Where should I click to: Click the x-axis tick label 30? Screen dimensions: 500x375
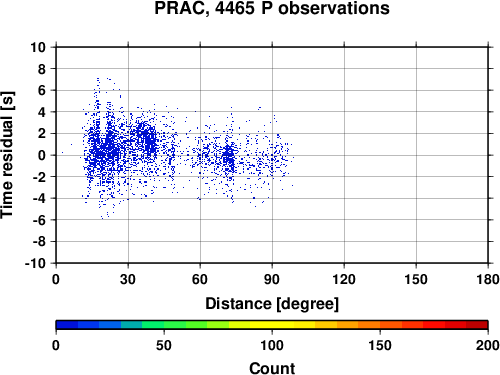point(128,279)
